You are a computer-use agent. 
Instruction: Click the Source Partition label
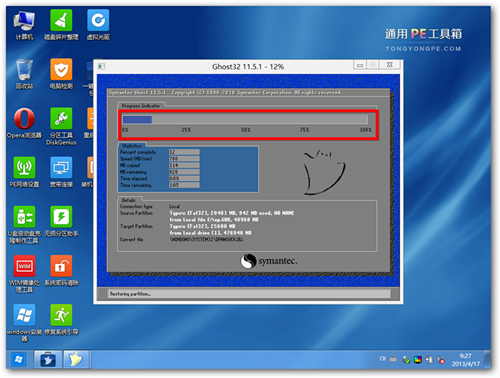point(136,213)
